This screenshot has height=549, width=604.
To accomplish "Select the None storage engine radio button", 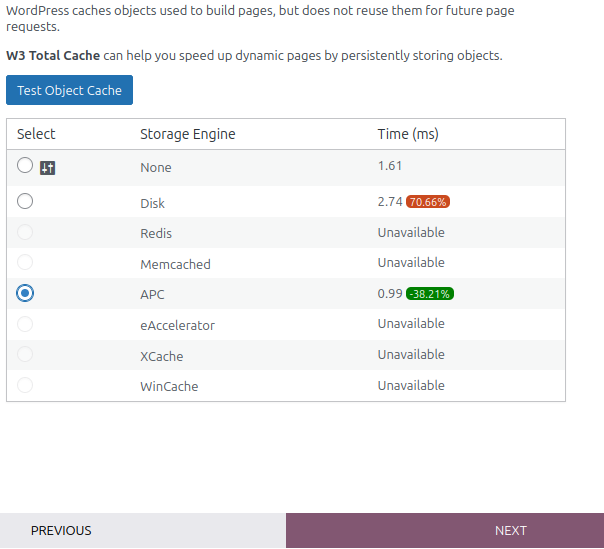I will 25,165.
